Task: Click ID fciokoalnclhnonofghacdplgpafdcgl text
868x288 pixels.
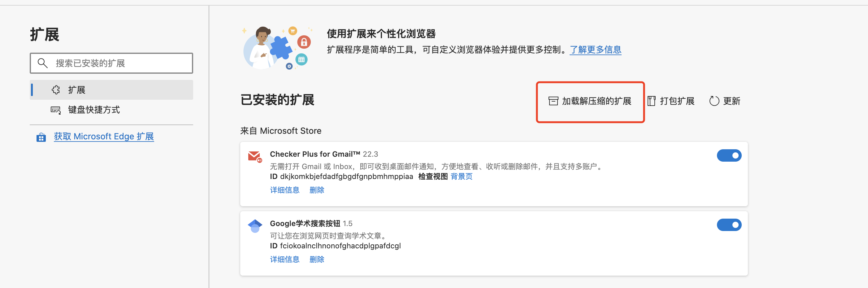Action: (x=335, y=246)
